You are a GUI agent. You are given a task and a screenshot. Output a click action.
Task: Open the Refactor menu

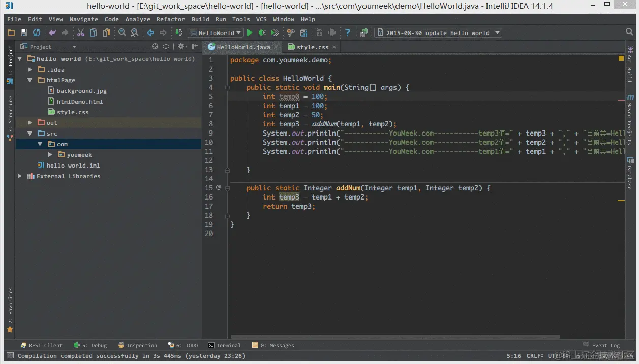[x=170, y=19]
